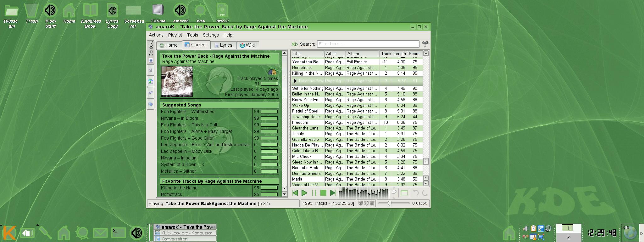644x242 pixels.
Task: Open the Context sidebar tab
Action: (x=151, y=52)
